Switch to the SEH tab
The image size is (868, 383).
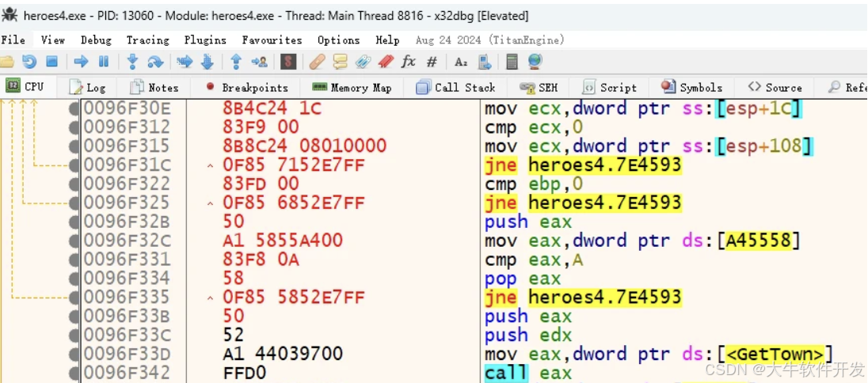539,88
